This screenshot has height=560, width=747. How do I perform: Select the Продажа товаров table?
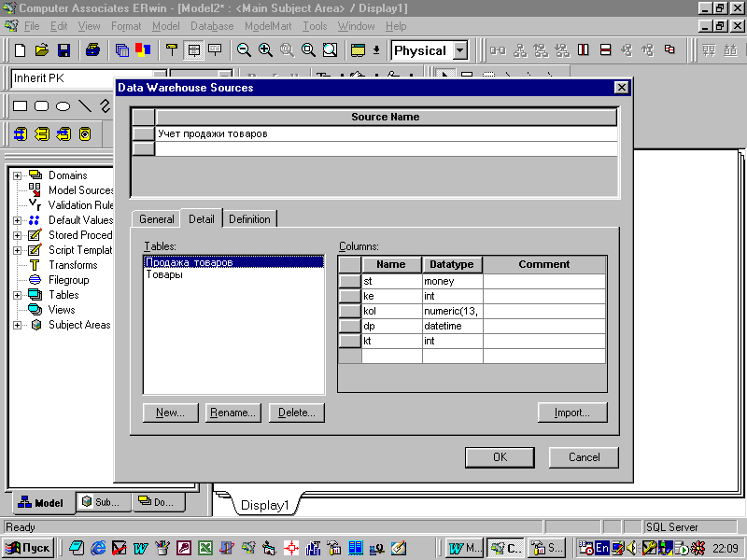coord(234,262)
